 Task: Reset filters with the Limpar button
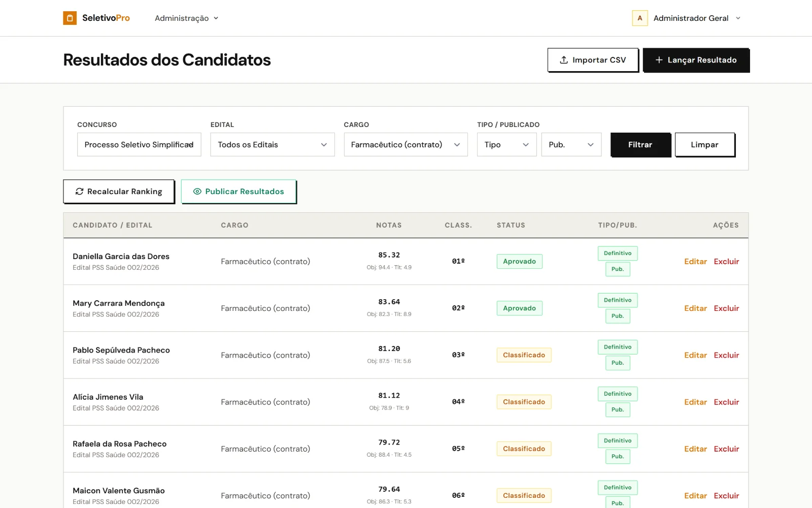(704, 145)
